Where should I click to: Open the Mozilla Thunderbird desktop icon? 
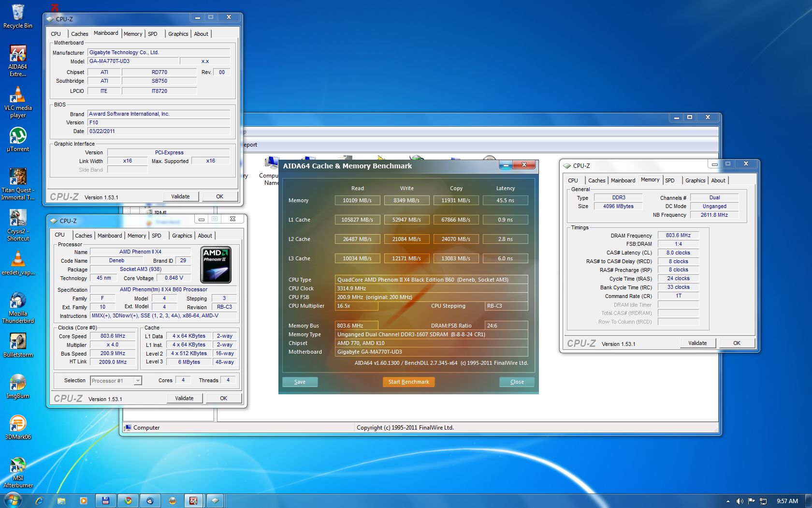coord(18,307)
